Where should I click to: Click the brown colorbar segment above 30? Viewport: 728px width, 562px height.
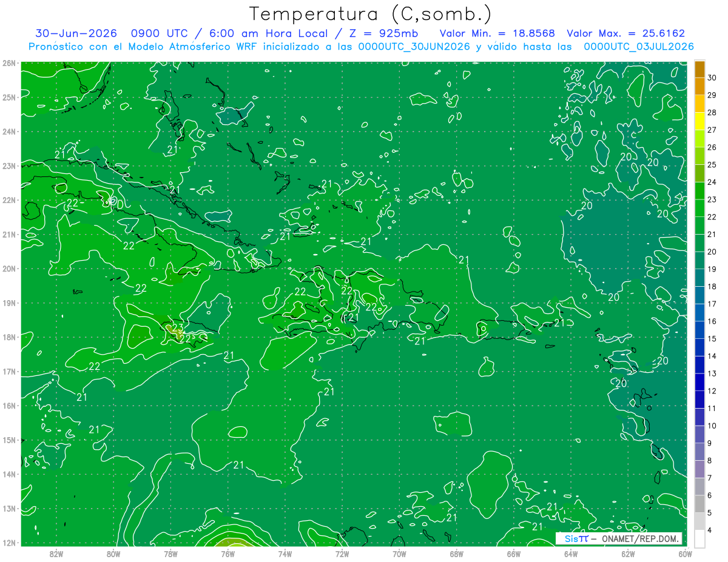[x=699, y=69]
